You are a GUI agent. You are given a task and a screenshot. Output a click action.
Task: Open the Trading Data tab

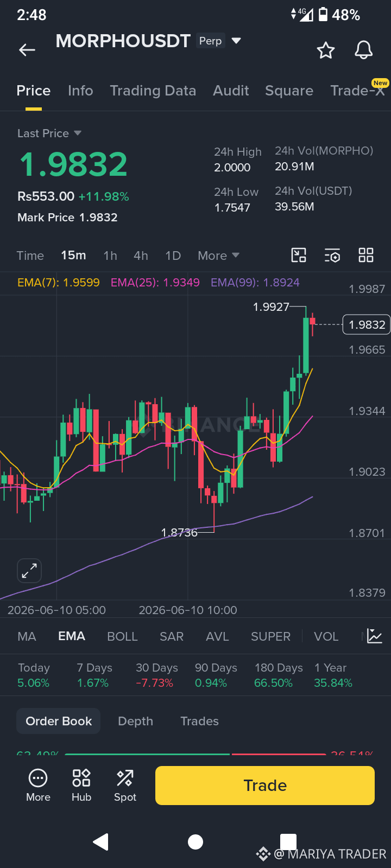tap(153, 91)
